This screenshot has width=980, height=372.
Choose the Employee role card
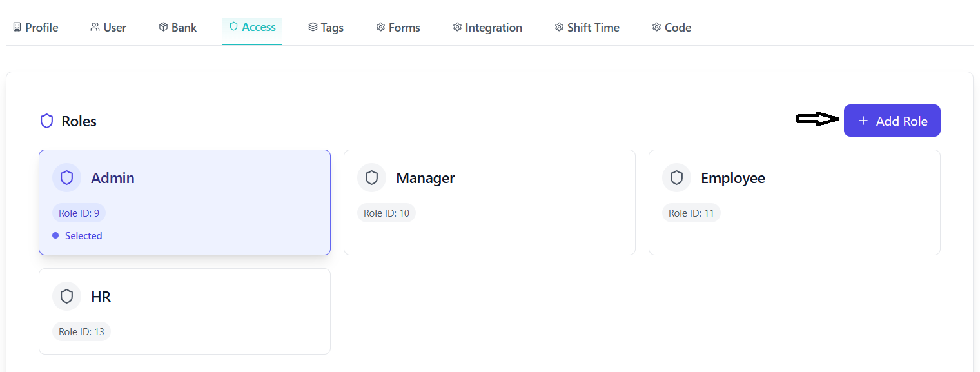tap(794, 202)
